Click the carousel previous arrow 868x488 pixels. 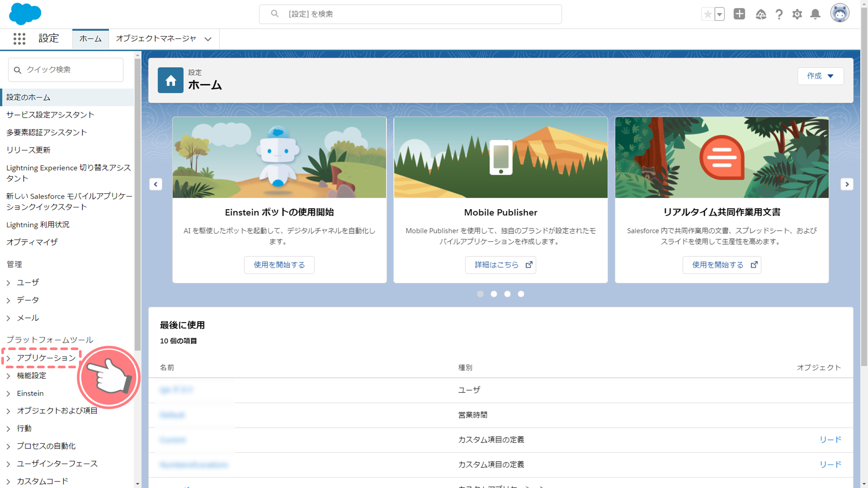(156, 184)
